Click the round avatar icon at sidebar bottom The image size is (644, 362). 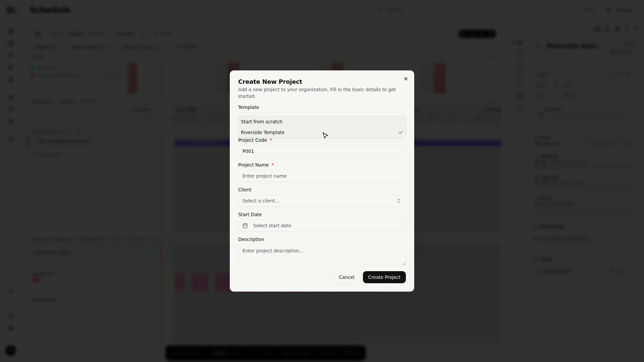pyautogui.click(x=11, y=351)
